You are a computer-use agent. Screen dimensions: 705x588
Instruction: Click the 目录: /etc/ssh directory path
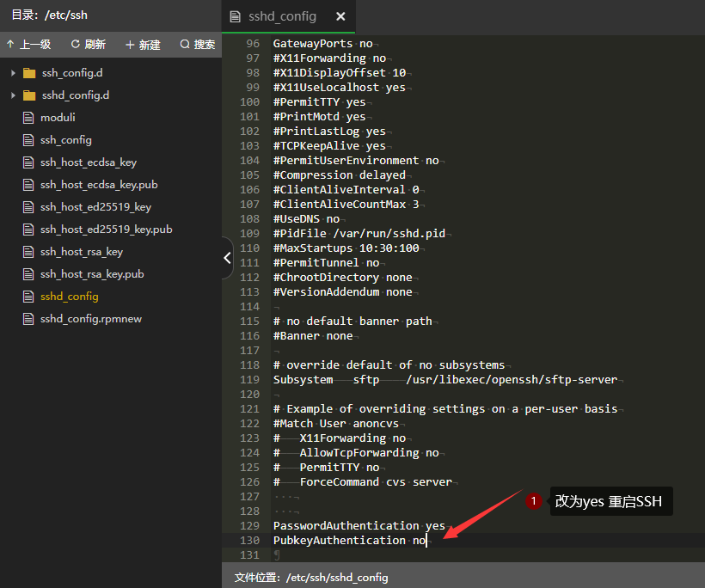click(50, 15)
